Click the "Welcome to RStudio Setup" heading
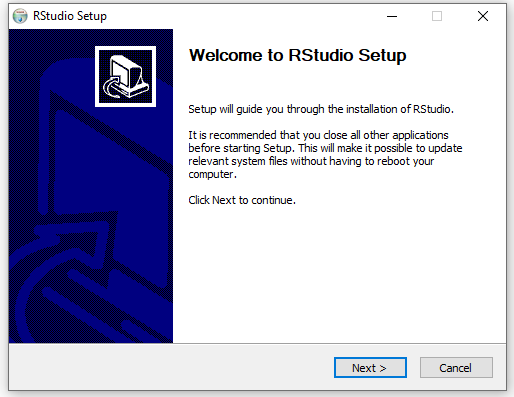Screen dimensions: 514x397 [x=297, y=55]
